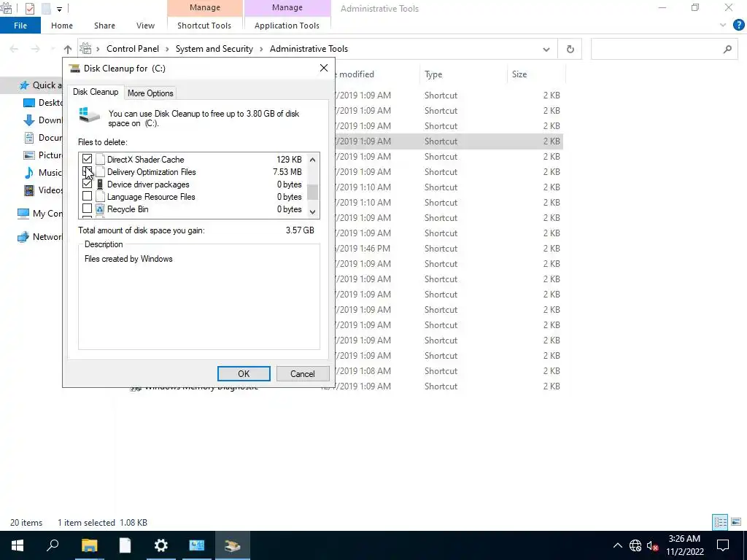Screen dimensions: 747x560
Task: Select the Disk Cleanup tab
Action: pos(96,92)
